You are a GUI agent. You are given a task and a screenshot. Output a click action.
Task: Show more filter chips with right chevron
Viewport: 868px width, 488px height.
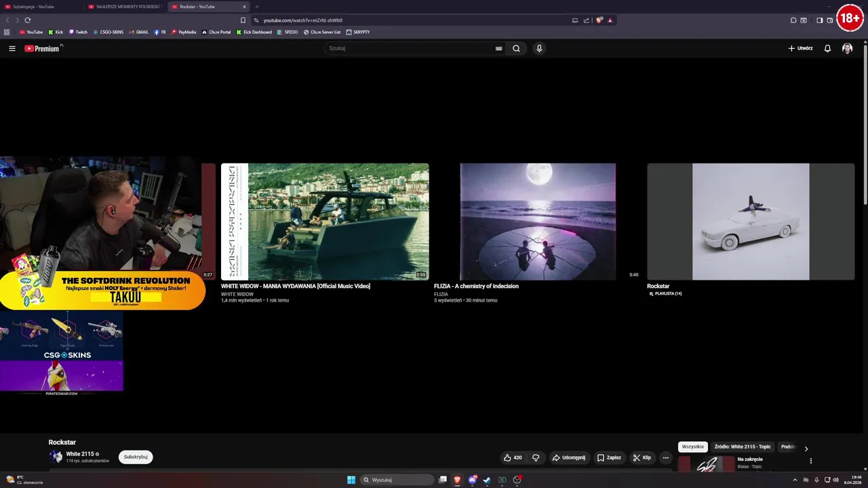point(806,449)
